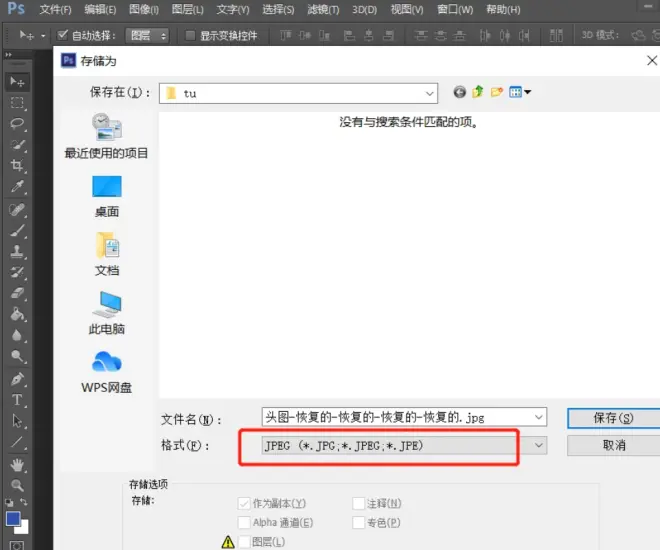Create a new folder in dialog
This screenshot has width=660, height=550.
(497, 91)
